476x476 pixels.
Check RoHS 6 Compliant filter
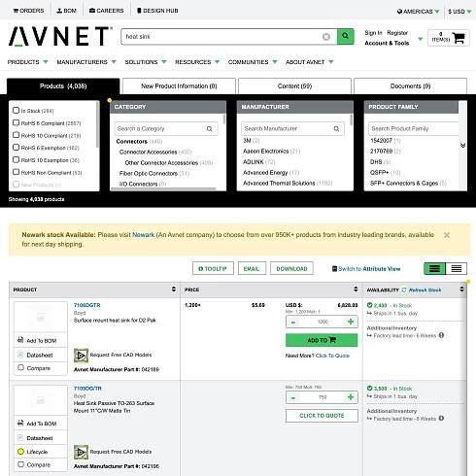[16, 122]
